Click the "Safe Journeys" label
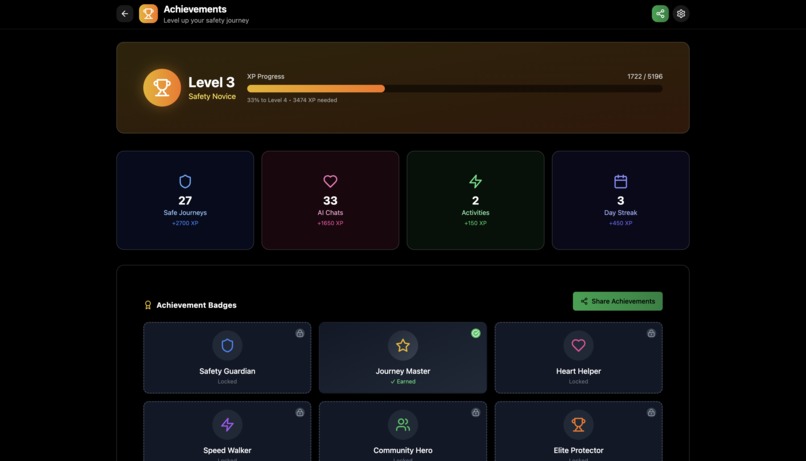806x461 pixels. 185,213
